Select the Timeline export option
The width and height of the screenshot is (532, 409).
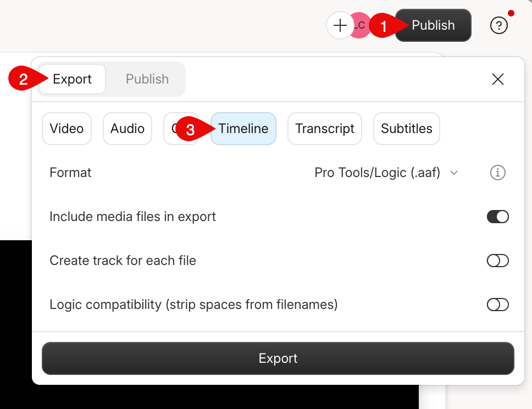243,128
